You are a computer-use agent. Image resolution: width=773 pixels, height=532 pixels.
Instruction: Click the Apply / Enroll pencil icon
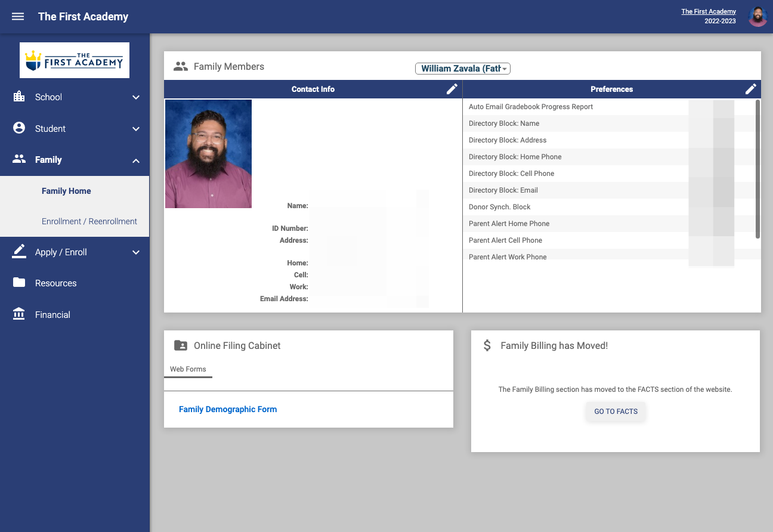[19, 252]
